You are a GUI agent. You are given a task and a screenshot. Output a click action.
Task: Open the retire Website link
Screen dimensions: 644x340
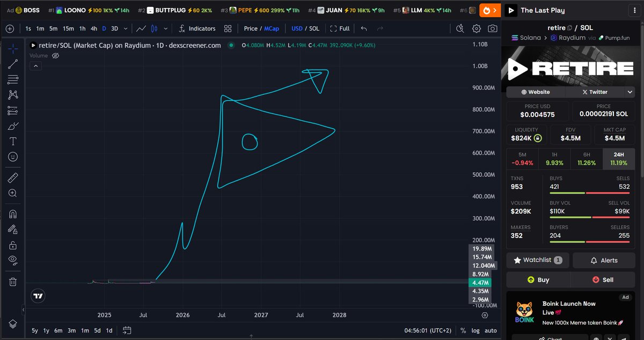(x=535, y=92)
